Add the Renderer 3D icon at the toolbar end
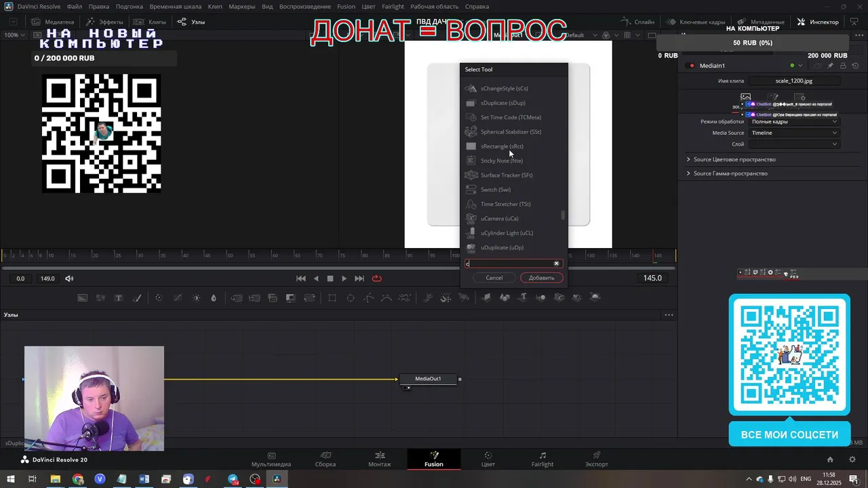The image size is (868, 488). (595, 298)
